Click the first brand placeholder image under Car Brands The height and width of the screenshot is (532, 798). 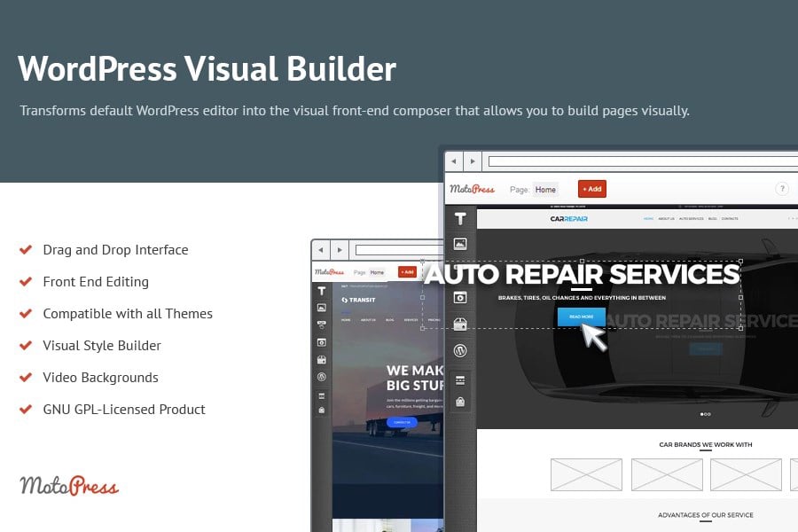(x=586, y=474)
